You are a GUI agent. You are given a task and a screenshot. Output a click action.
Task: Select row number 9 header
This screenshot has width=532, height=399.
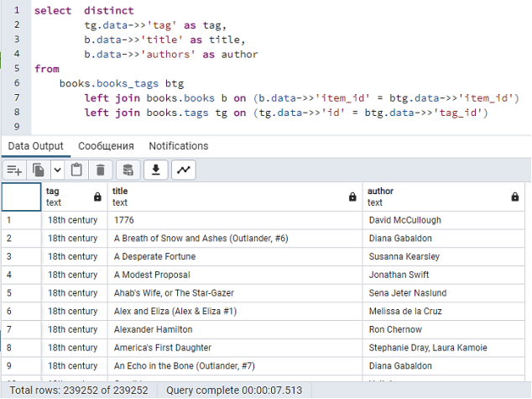coord(21,366)
